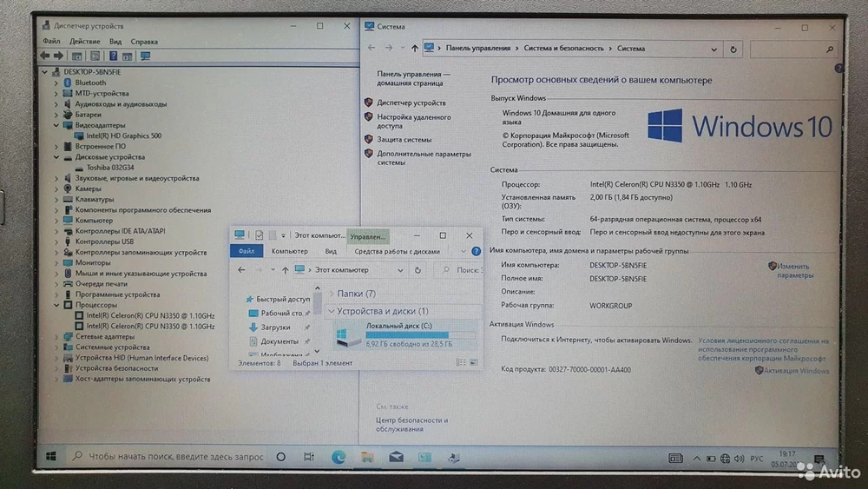Click the scan hardware monitor icon in Device Manager toolbar
This screenshot has width=868, height=489.
pos(145,56)
